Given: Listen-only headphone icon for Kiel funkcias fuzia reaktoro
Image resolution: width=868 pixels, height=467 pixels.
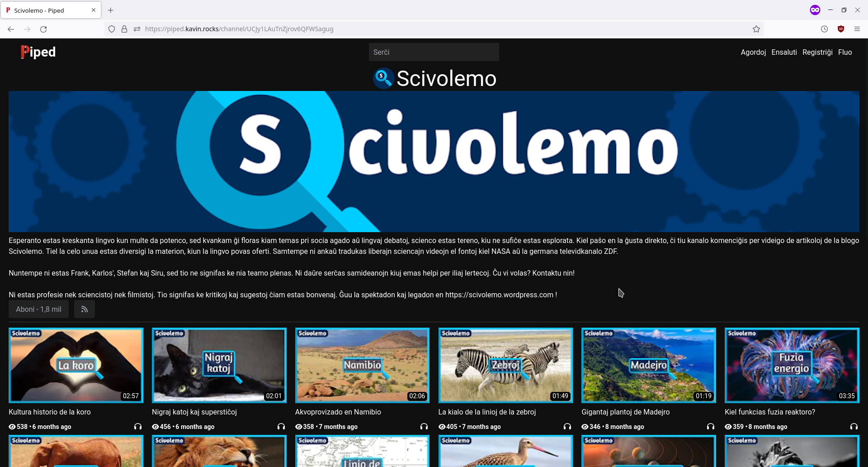Looking at the screenshot, I should pos(854,427).
